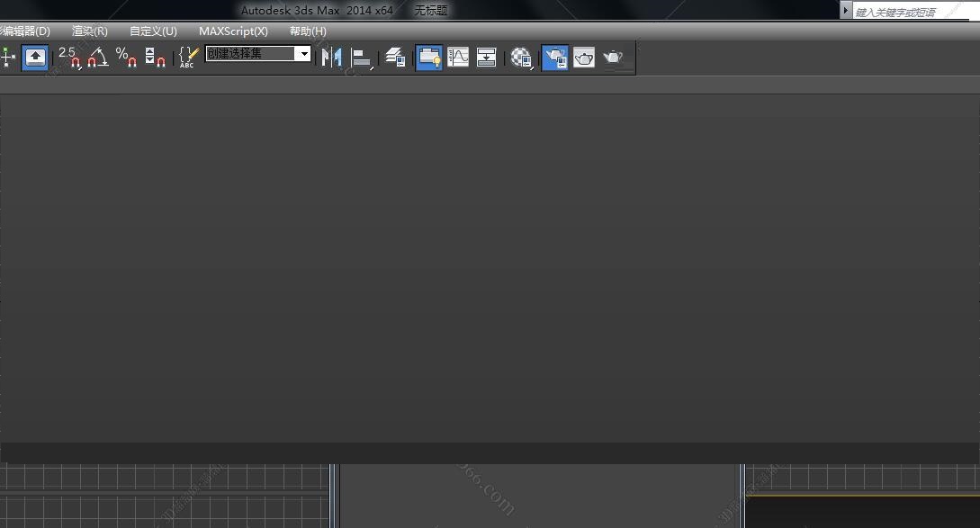Open the Schematic View
The height and width of the screenshot is (528, 980).
click(486, 58)
